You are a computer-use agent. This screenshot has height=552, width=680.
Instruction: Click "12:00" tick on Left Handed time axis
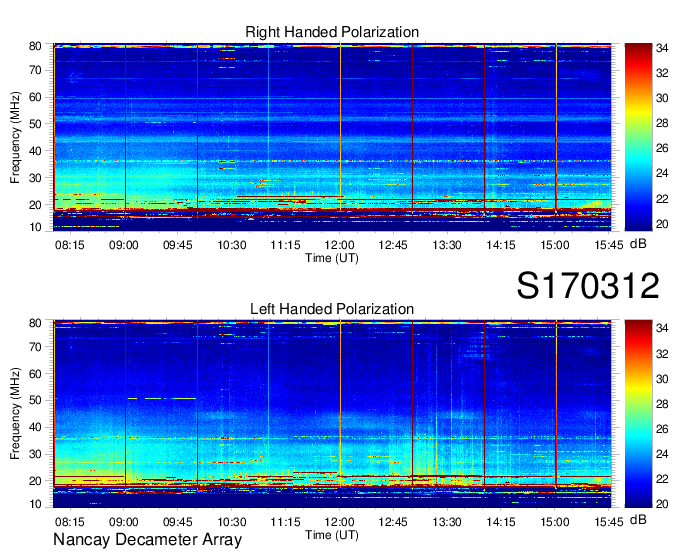[339, 522]
